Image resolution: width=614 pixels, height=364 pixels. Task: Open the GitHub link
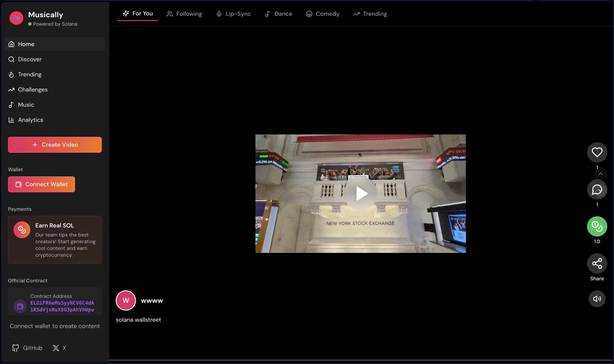click(27, 348)
